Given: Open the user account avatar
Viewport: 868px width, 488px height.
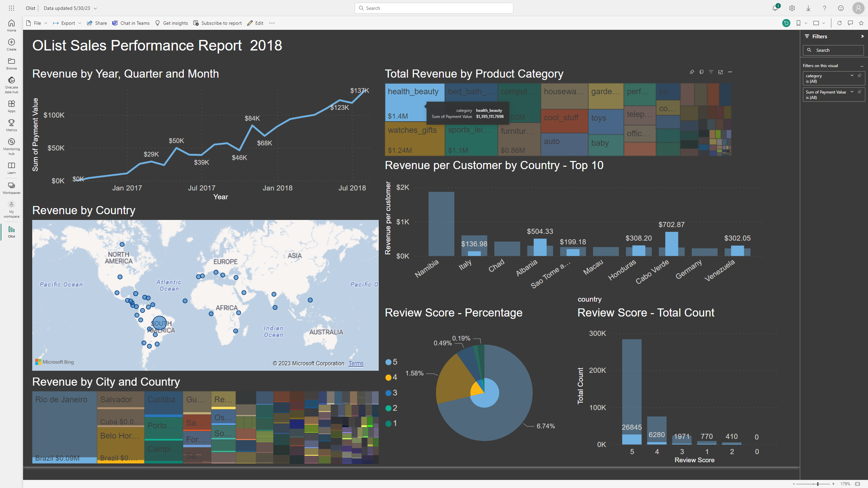Looking at the screenshot, I should tap(859, 8).
